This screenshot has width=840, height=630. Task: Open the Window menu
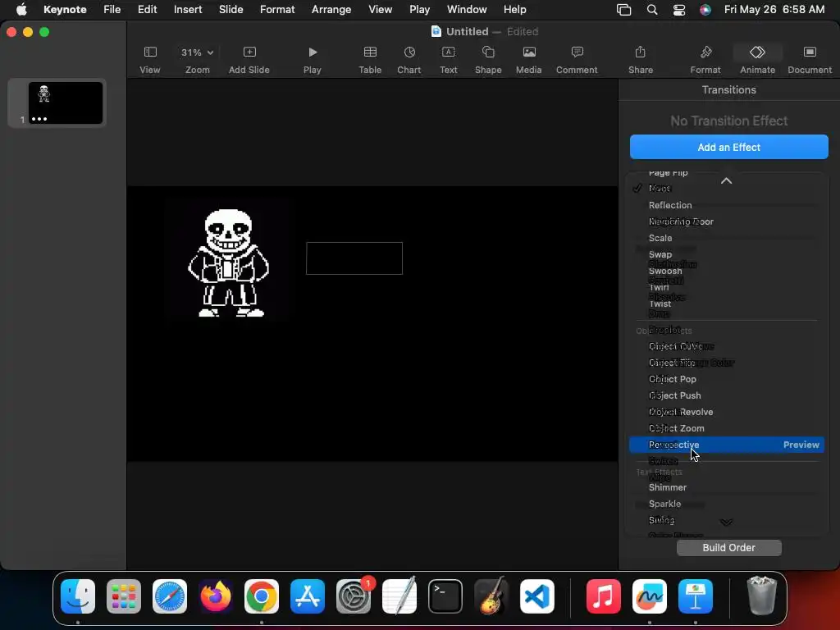pyautogui.click(x=467, y=10)
